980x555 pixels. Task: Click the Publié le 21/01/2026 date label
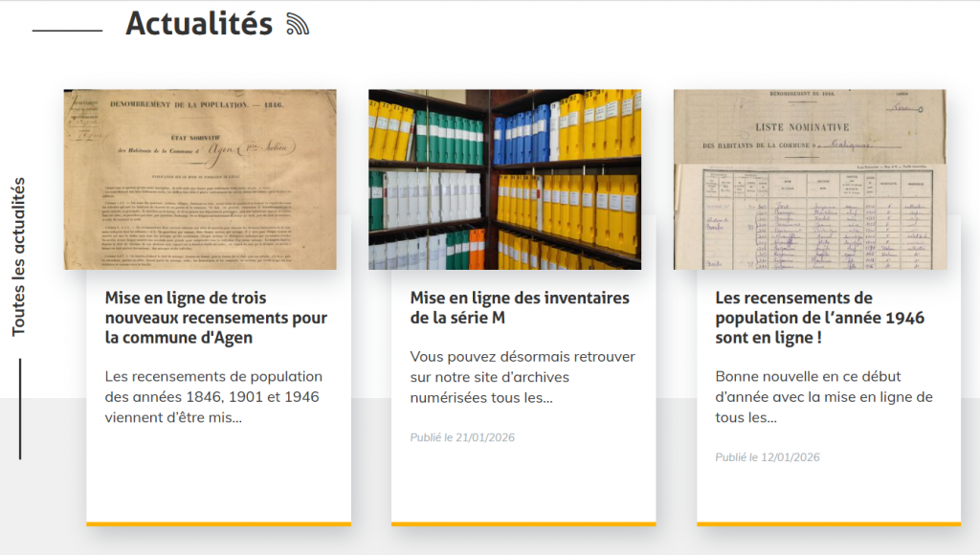(460, 437)
